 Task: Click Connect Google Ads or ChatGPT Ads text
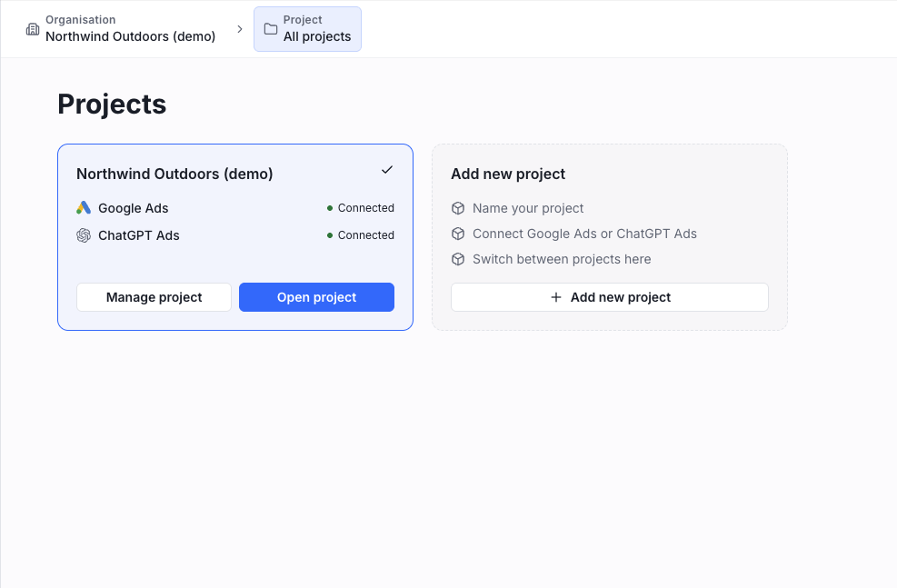(584, 234)
